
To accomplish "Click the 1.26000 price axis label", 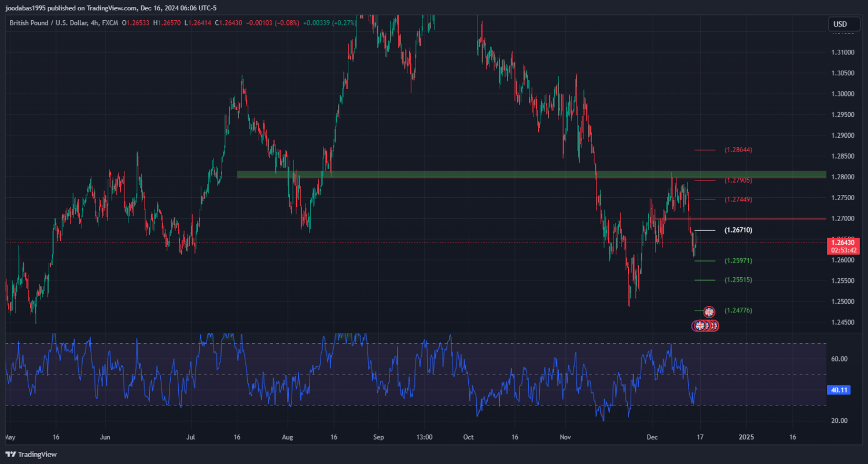I will 842,260.
